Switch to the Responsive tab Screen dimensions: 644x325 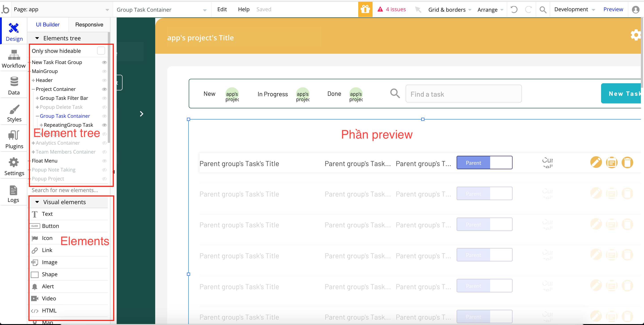(x=89, y=25)
